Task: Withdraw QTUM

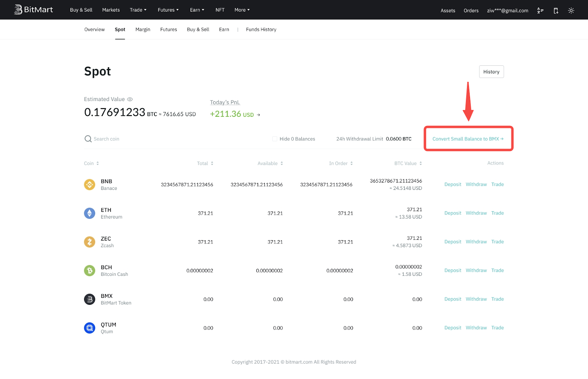Action: (x=476, y=328)
